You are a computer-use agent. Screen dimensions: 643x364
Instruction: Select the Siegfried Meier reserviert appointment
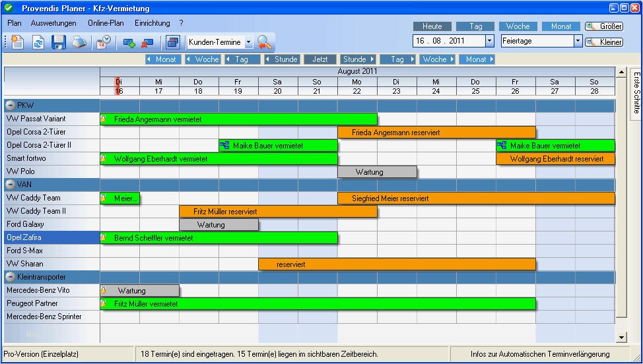[x=477, y=198]
